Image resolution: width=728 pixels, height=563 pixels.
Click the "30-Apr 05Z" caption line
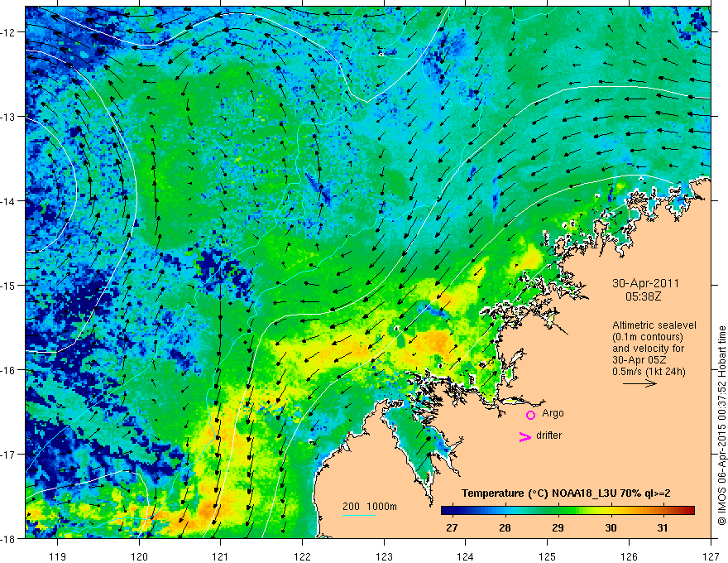tap(638, 360)
